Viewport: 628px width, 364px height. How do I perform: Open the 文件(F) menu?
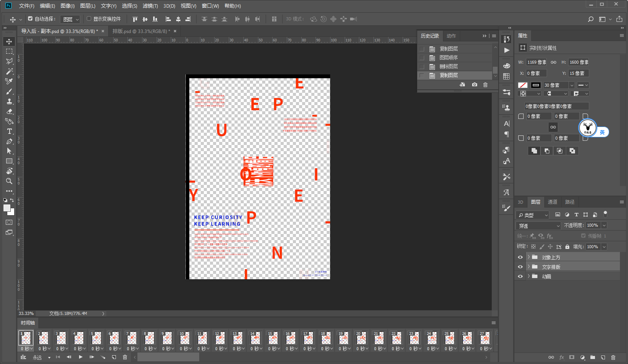click(x=26, y=6)
